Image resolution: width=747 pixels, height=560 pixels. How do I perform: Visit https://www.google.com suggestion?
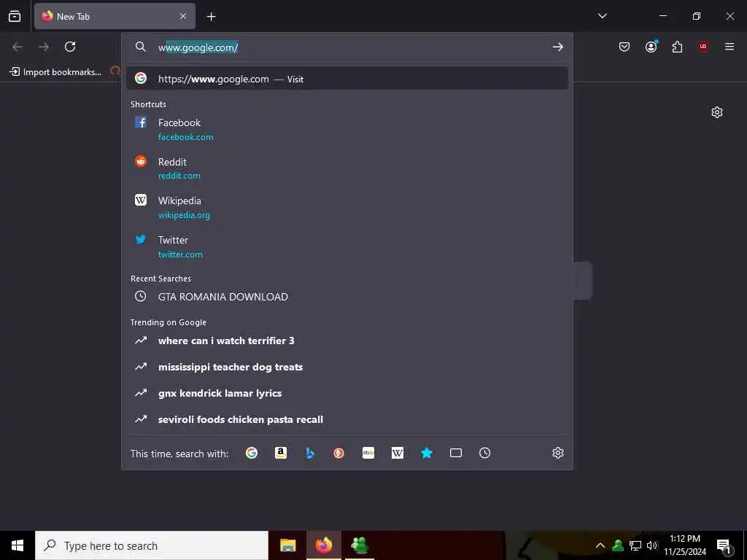point(347,79)
